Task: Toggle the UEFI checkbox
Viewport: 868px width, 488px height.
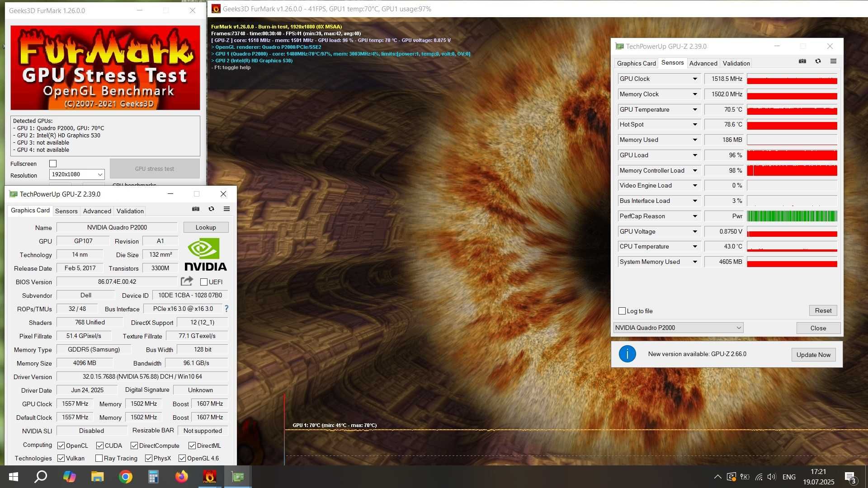Action: tap(204, 282)
